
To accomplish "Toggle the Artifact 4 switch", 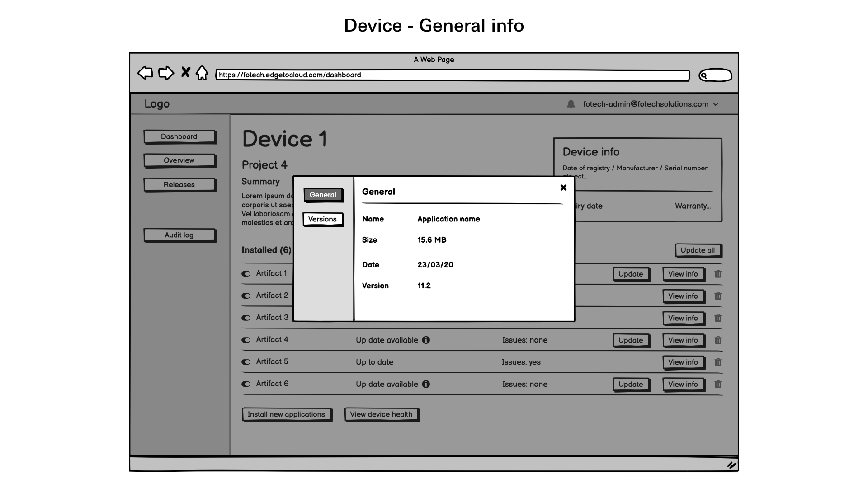I will tap(246, 340).
